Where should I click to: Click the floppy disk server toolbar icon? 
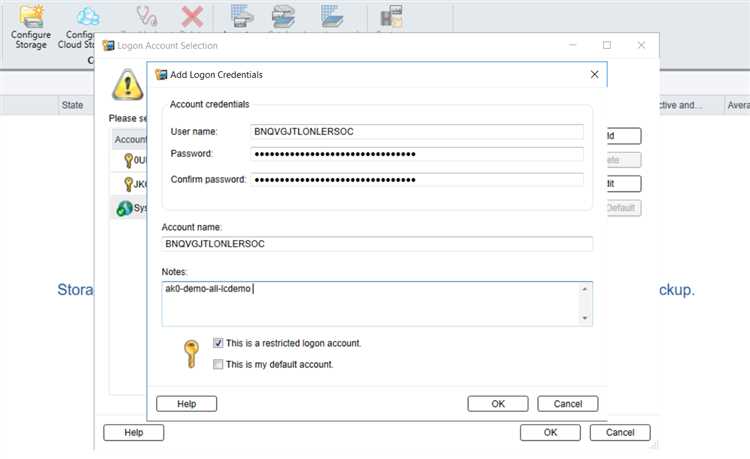(391, 16)
